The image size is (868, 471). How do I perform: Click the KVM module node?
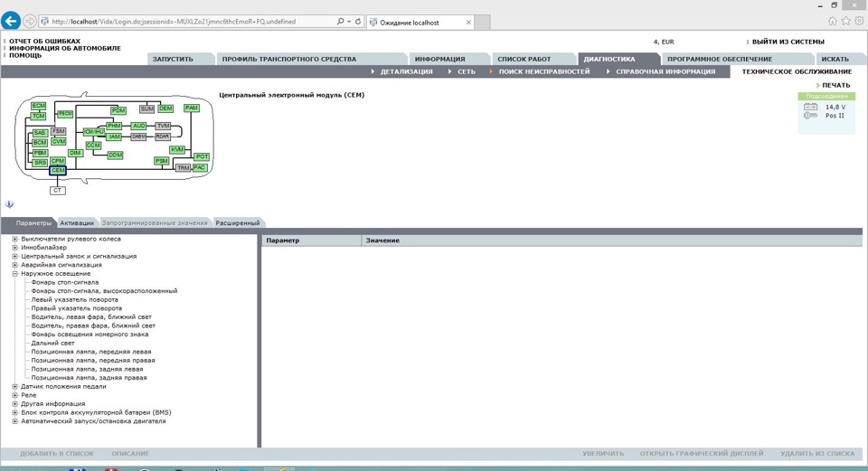pos(177,149)
